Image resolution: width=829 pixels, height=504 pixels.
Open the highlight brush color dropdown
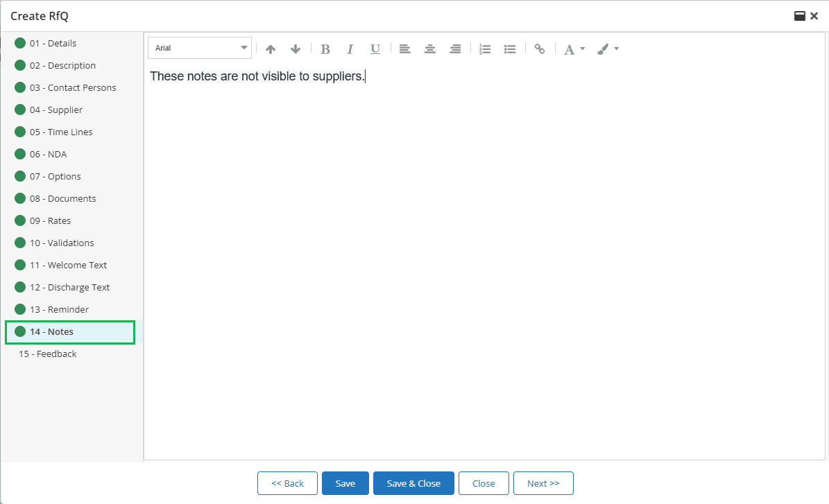click(608, 49)
